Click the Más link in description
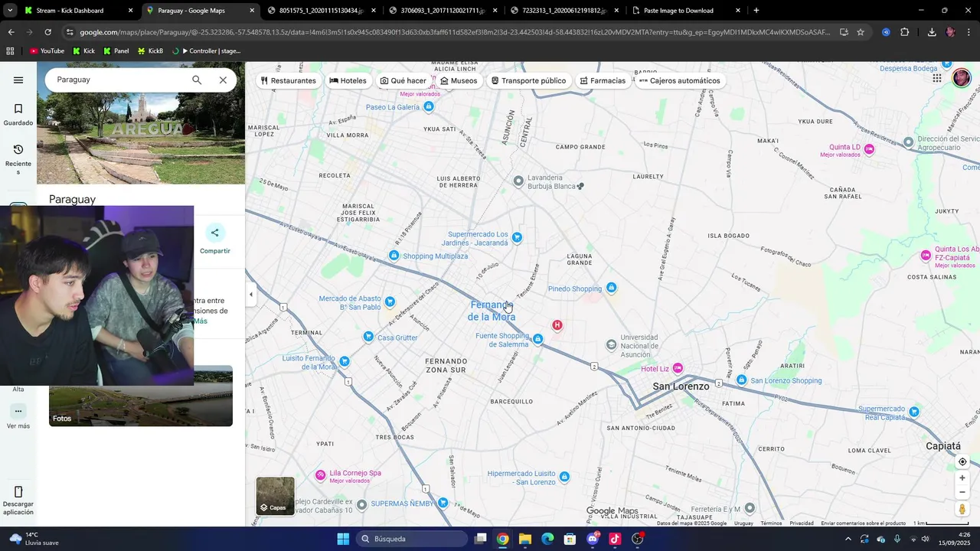 200,321
